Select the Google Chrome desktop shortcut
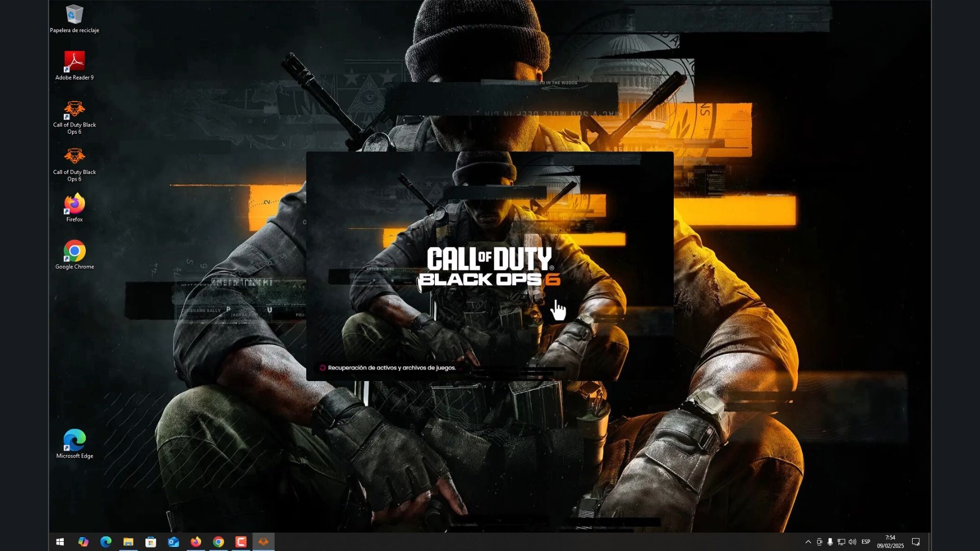 pos(75,255)
